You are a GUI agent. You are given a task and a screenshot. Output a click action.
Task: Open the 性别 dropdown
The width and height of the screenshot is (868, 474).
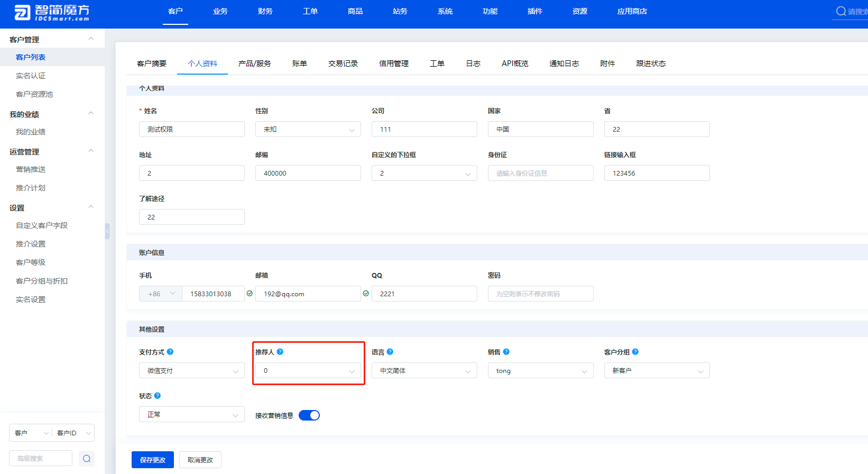308,129
